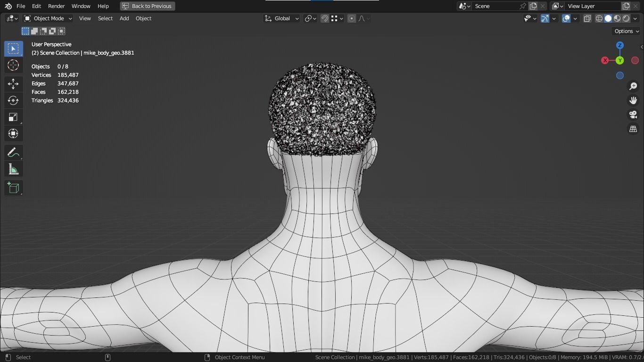The image size is (644, 362).
Task: Switch to wireframe viewport shading
Action: [x=599, y=18]
